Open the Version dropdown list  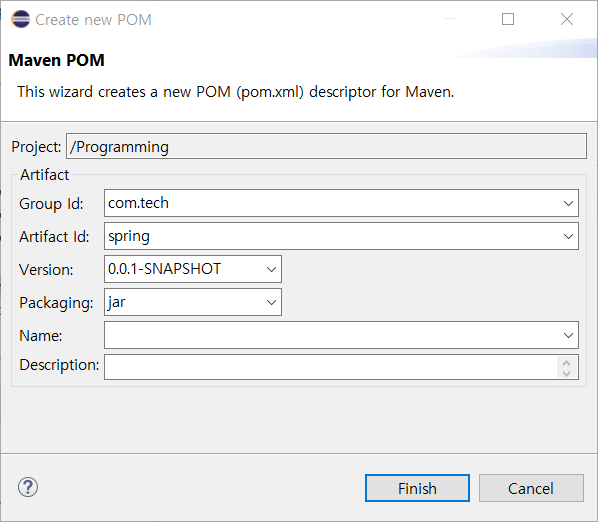[271, 269]
